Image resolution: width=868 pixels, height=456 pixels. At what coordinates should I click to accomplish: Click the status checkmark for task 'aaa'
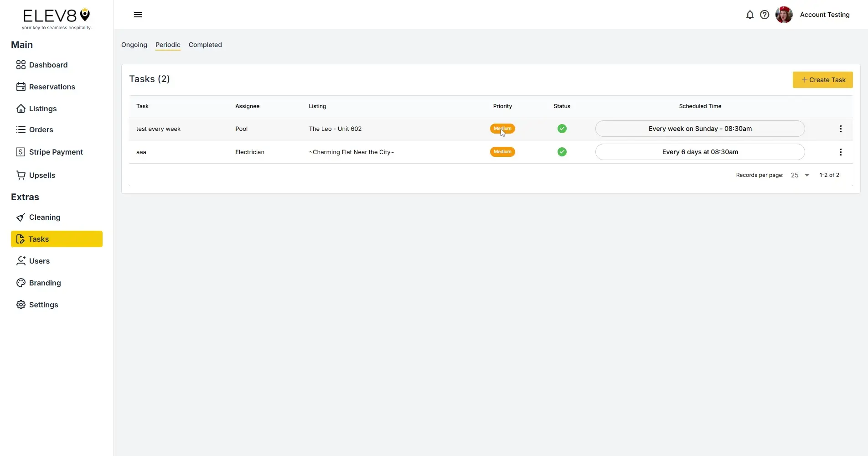point(561,152)
